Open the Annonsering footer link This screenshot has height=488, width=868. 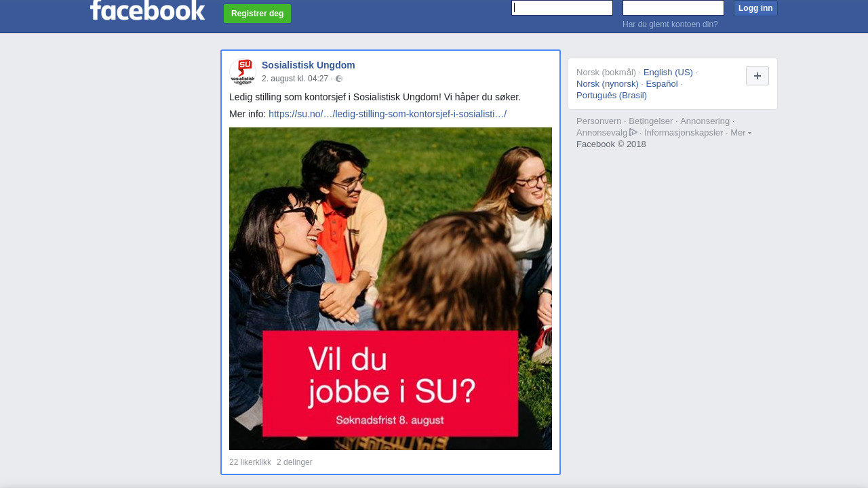[705, 121]
